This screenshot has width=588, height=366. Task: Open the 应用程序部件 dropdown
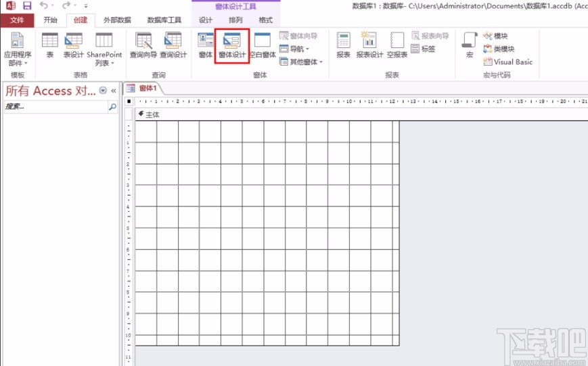(18, 49)
